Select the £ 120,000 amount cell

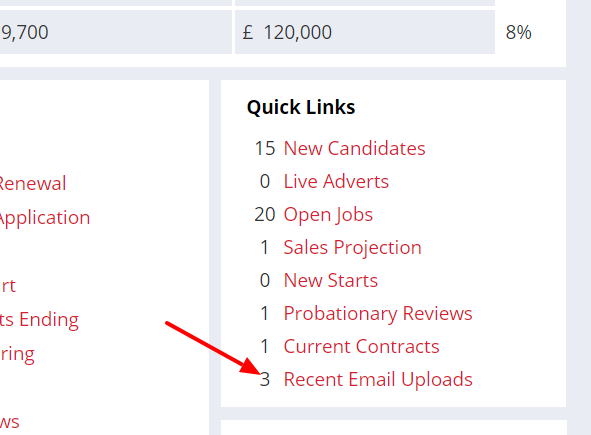365,32
